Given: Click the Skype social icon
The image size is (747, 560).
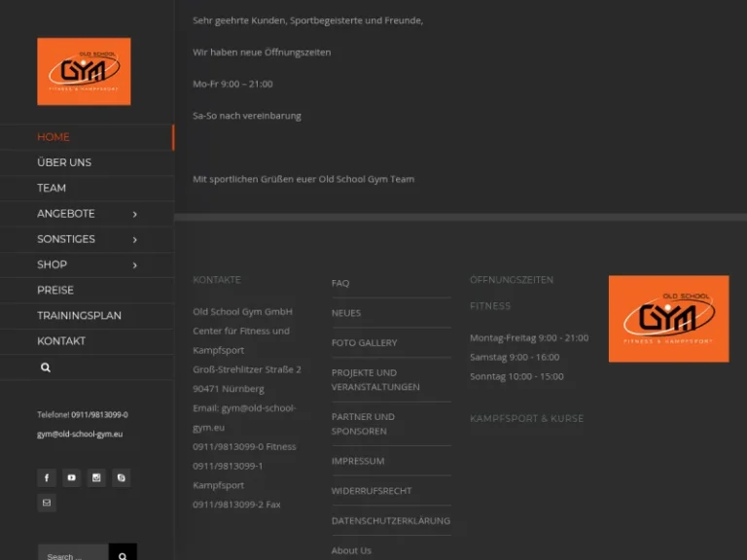Looking at the screenshot, I should [x=121, y=477].
